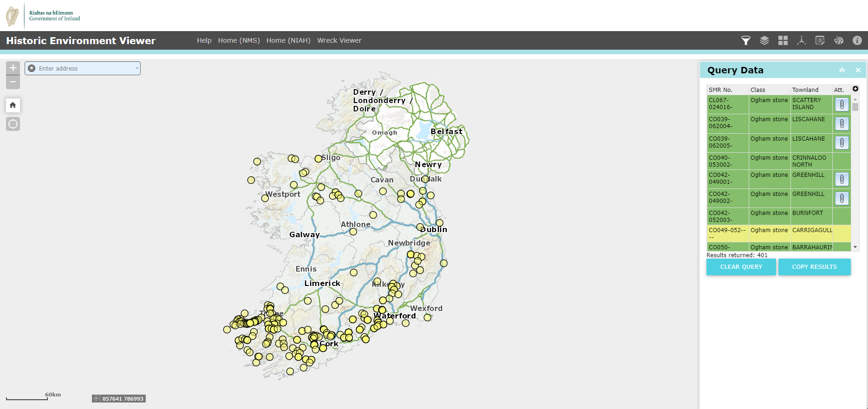Zoom in the map with plus button
Viewport: 868px width, 409px height.
[x=13, y=68]
